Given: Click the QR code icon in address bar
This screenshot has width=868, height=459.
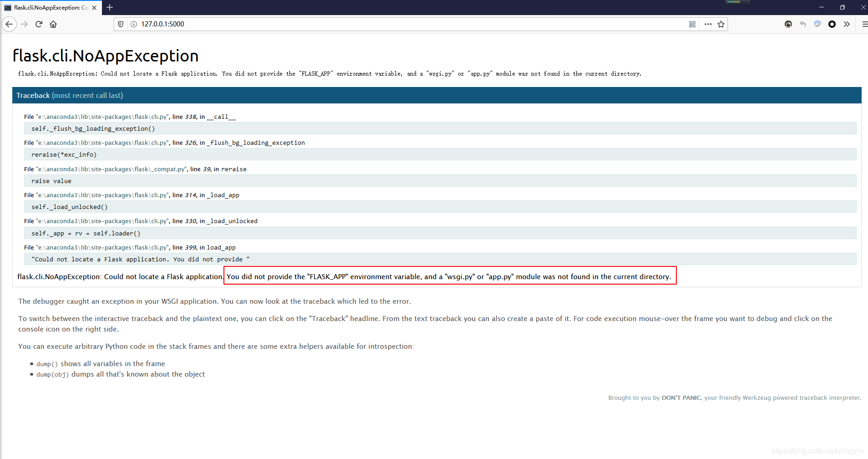Looking at the screenshot, I should (x=692, y=24).
